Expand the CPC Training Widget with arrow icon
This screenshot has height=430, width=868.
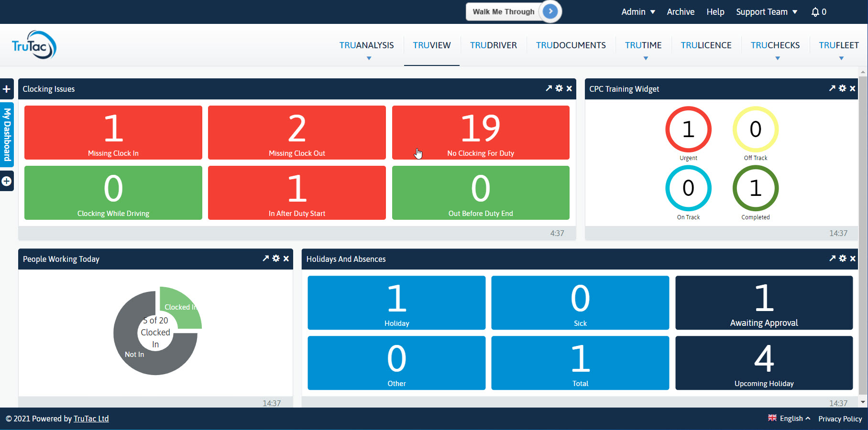point(832,88)
